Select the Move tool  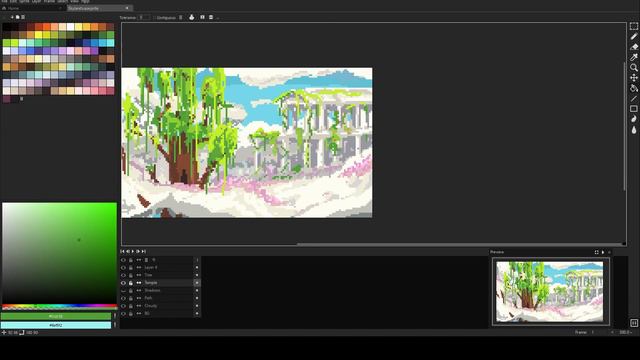pyautogui.click(x=633, y=78)
